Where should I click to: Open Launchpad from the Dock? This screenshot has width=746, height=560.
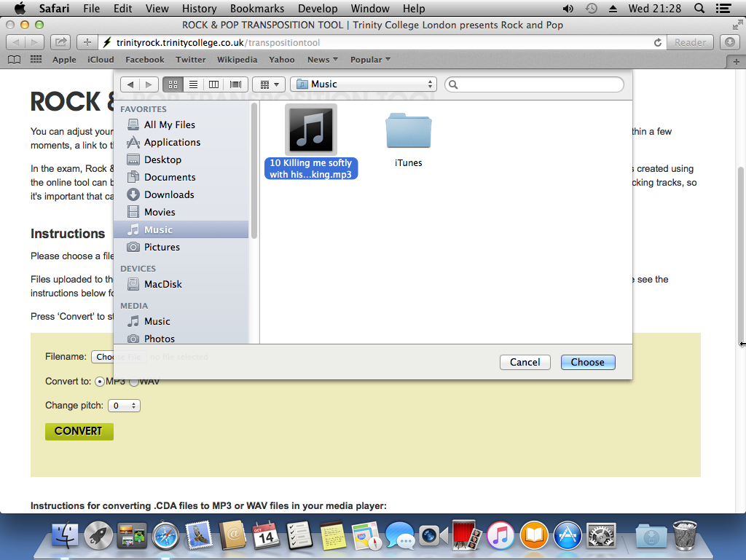[98, 536]
